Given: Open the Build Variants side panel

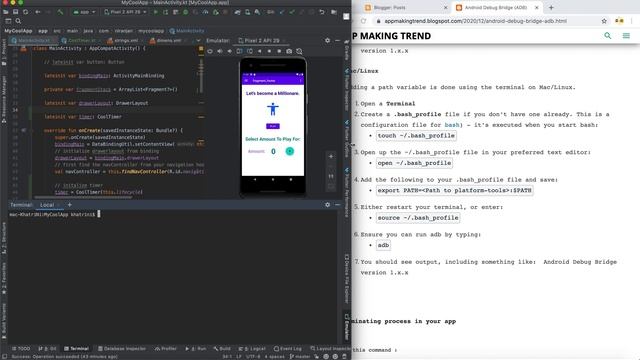Looking at the screenshot, I should point(4,321).
